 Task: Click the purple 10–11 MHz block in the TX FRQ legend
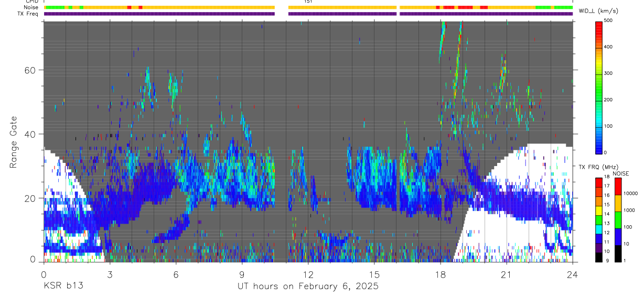[598, 247]
